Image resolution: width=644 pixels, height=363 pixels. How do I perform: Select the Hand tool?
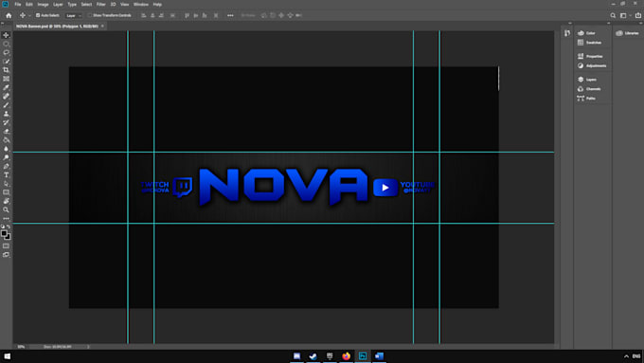6,201
